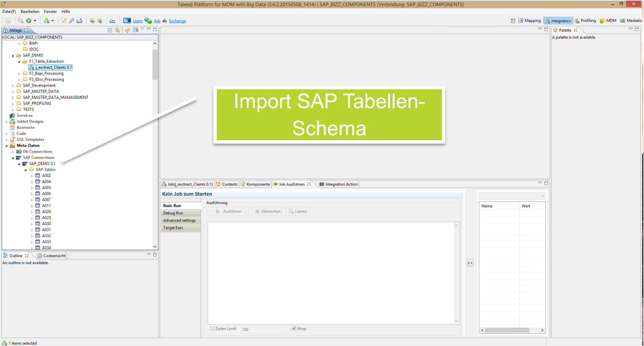
Task: Toggle the Zeilen Limit checkbox
Action: pos(212,329)
